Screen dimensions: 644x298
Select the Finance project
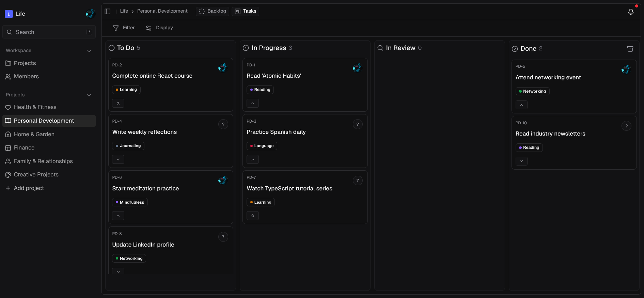49,148
